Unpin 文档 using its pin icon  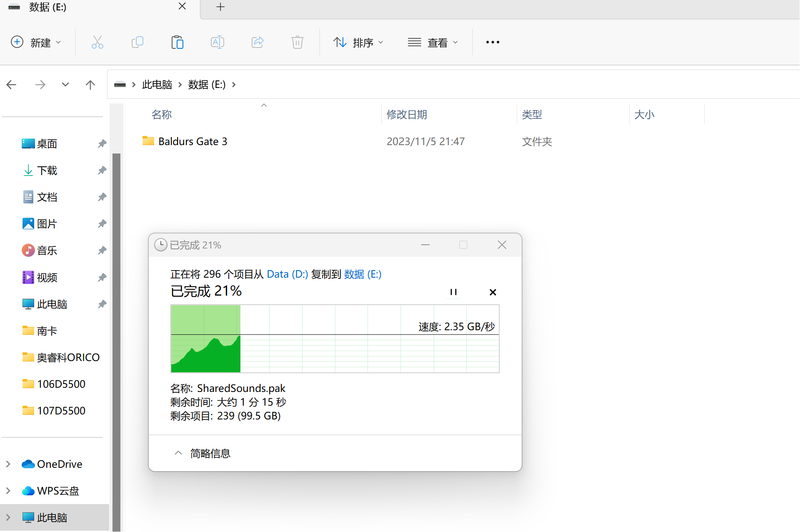(x=102, y=197)
